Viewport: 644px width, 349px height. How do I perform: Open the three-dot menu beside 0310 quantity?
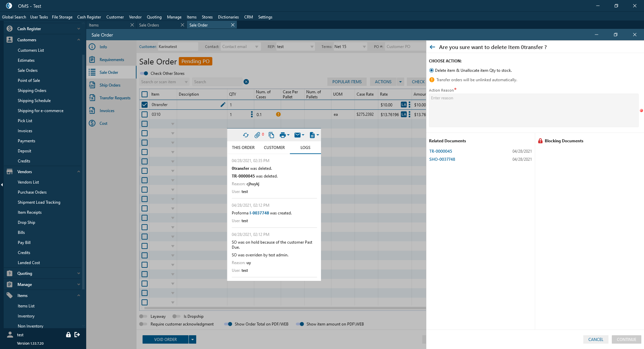tap(252, 114)
